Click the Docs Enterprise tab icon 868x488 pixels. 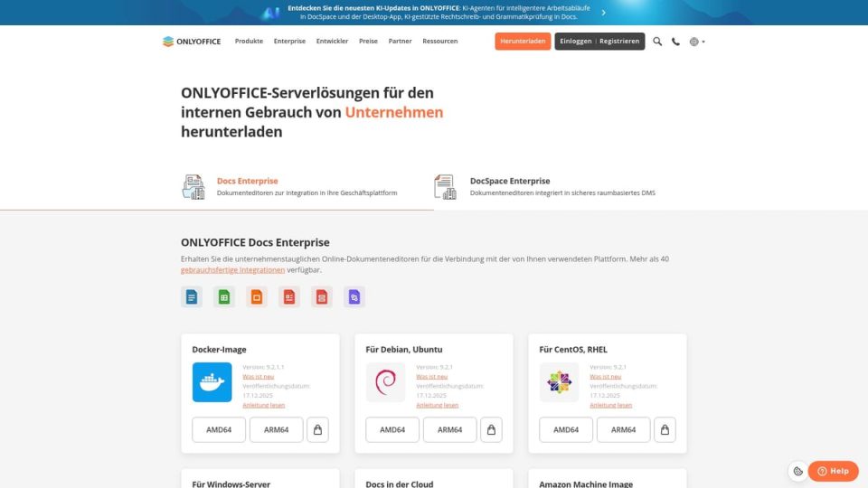pos(193,187)
